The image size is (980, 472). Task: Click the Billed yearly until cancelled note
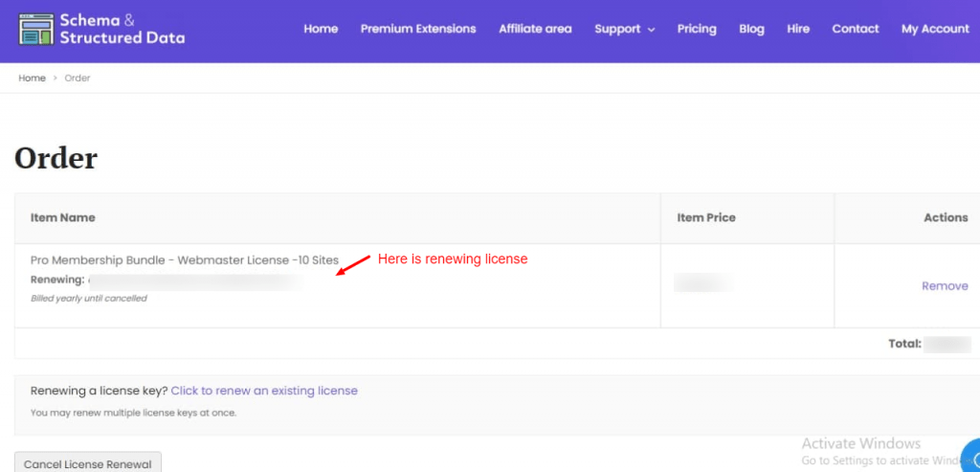(89, 299)
